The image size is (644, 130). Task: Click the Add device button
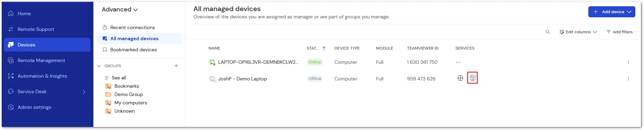pos(611,12)
